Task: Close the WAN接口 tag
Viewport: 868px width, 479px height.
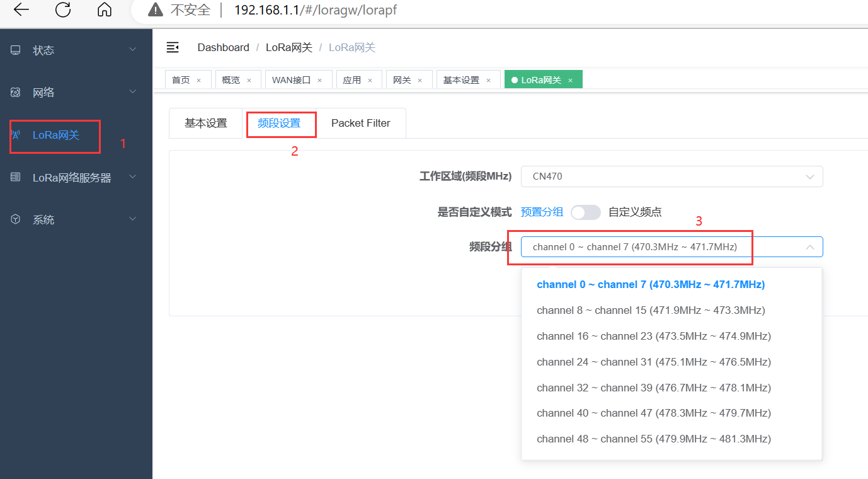Action: (x=320, y=80)
